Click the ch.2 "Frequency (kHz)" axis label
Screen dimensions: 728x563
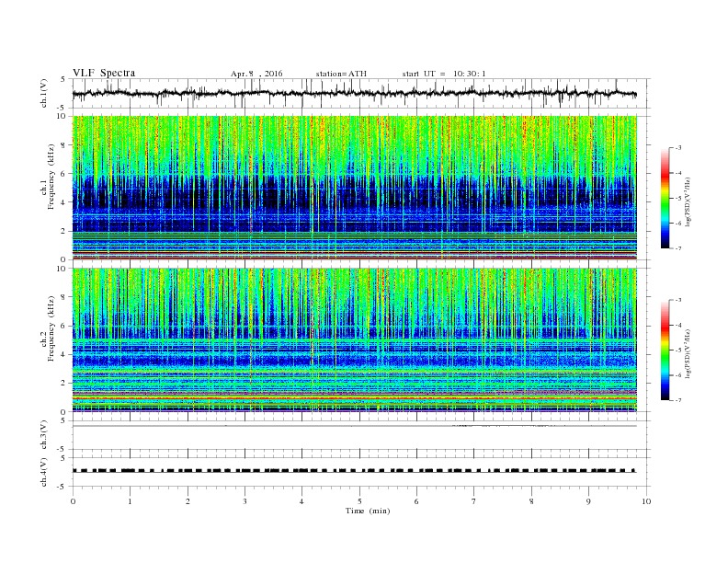[x=51, y=328]
